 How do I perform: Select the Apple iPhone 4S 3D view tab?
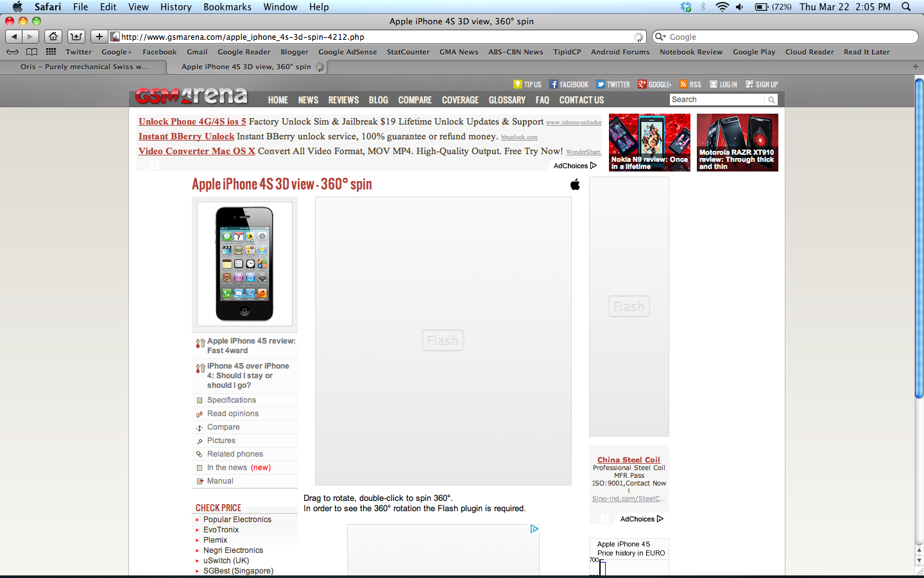coord(246,67)
